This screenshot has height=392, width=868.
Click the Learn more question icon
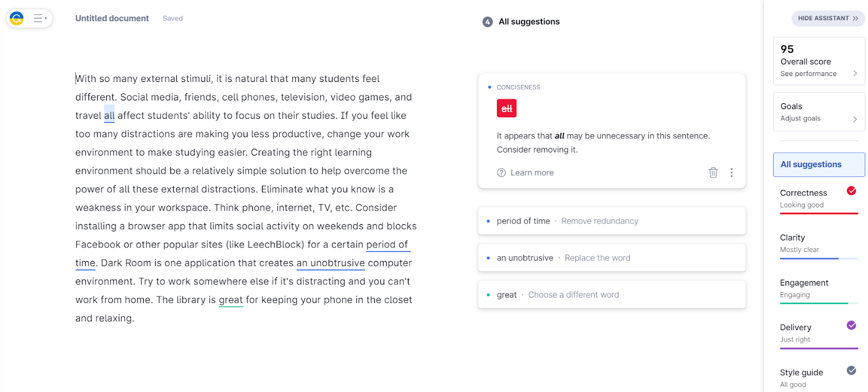pyautogui.click(x=501, y=173)
